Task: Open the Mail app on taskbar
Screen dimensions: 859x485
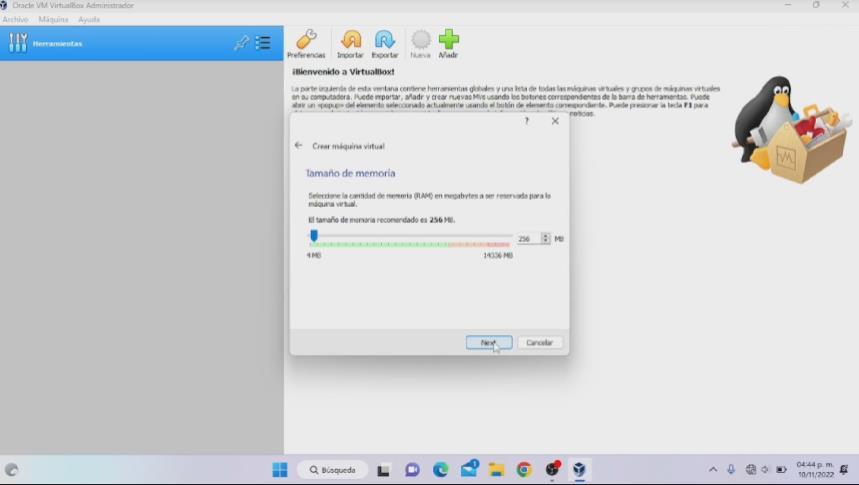Action: (x=469, y=470)
